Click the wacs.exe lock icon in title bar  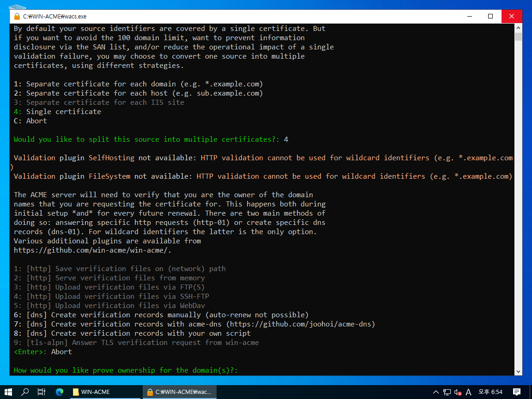[x=17, y=16]
